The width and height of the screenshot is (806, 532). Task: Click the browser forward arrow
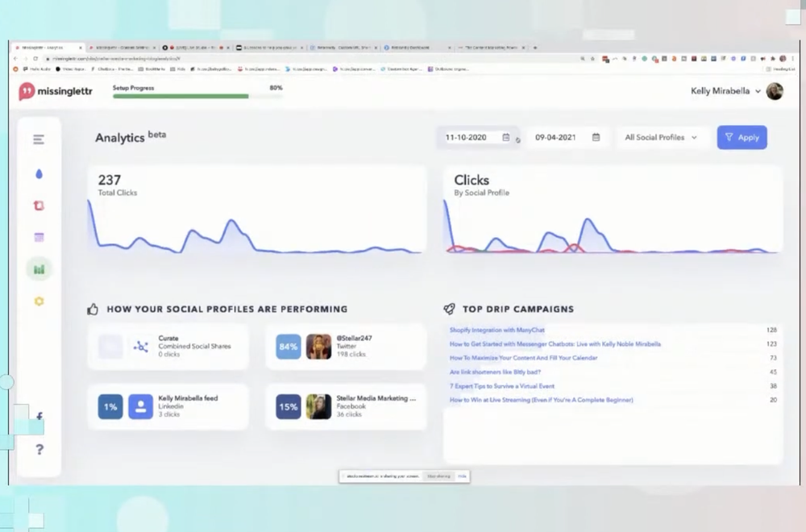pyautogui.click(x=25, y=59)
